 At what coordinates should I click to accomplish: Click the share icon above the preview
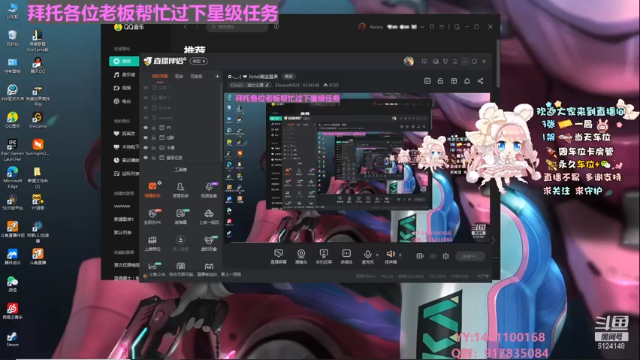(480, 81)
